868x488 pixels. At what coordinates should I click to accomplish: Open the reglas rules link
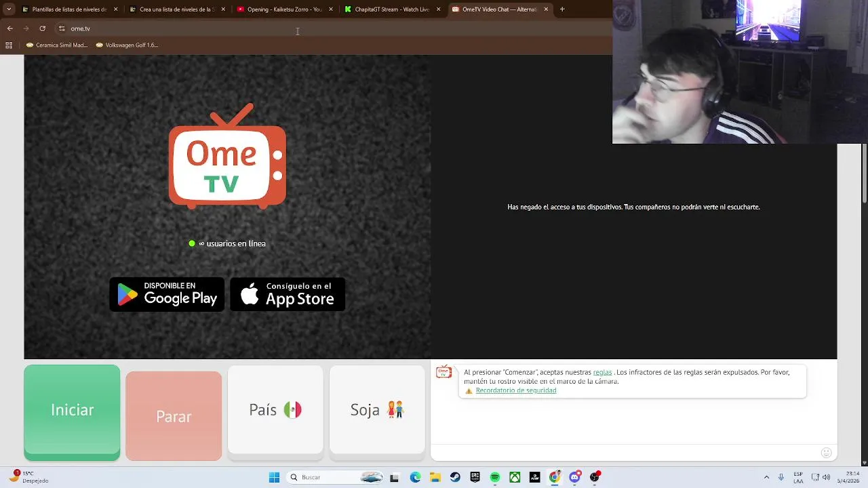(602, 372)
